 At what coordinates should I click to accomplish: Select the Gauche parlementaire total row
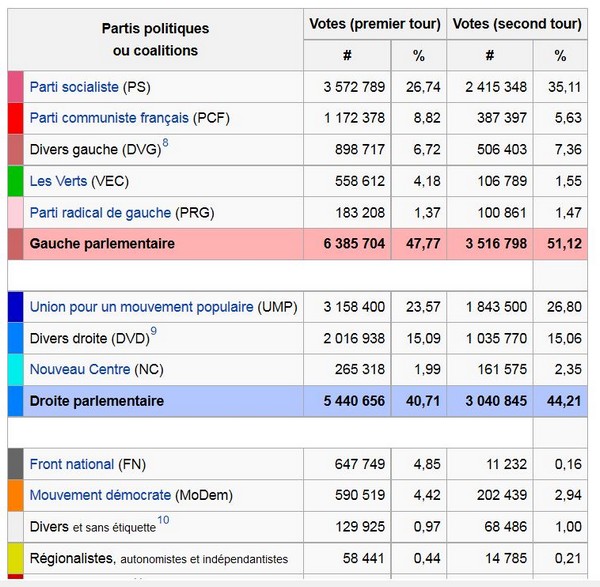pos(102,244)
